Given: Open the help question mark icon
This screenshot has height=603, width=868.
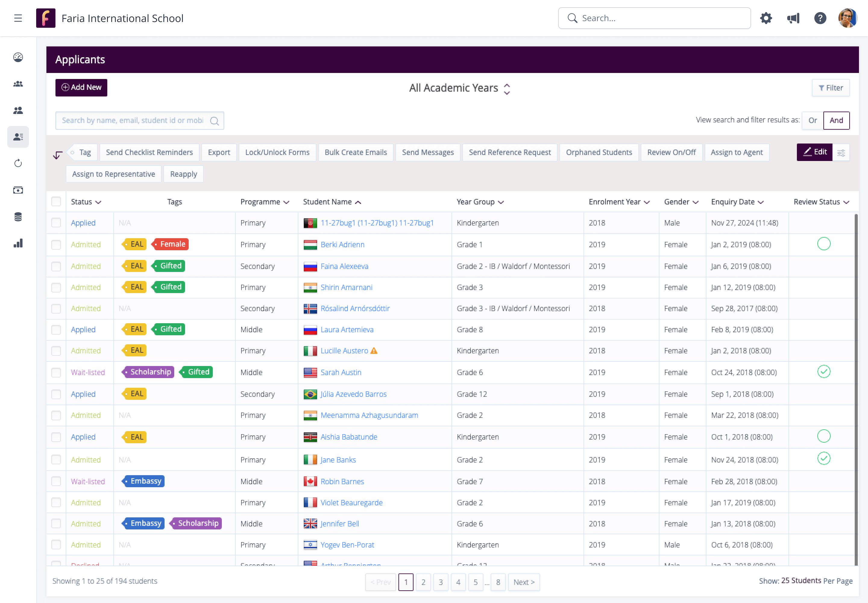Looking at the screenshot, I should [x=820, y=18].
